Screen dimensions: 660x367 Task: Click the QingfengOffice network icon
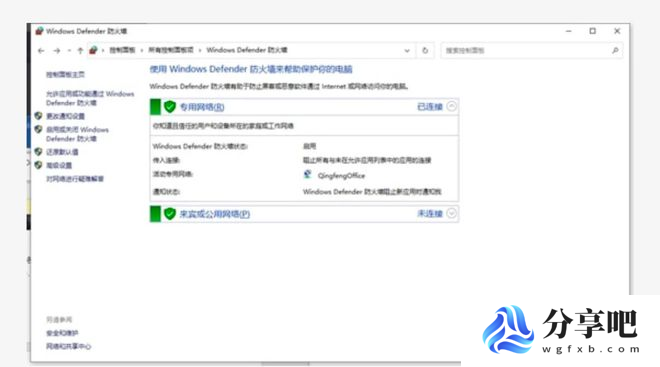click(308, 174)
